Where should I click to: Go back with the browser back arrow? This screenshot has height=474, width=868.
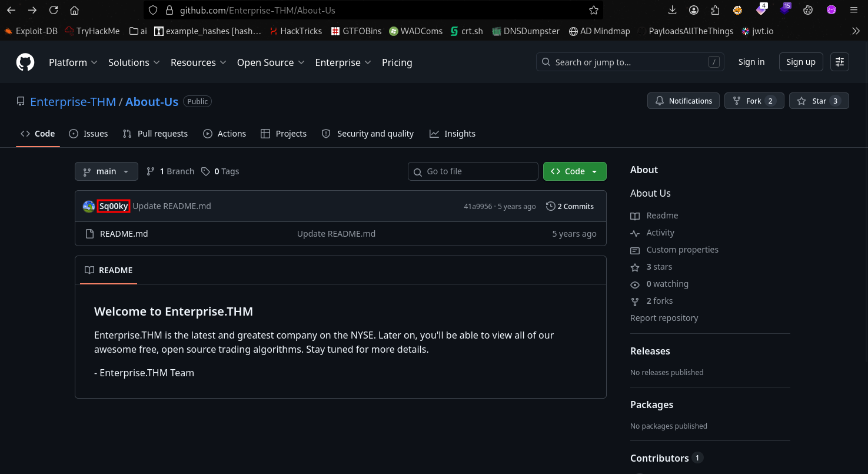11,10
